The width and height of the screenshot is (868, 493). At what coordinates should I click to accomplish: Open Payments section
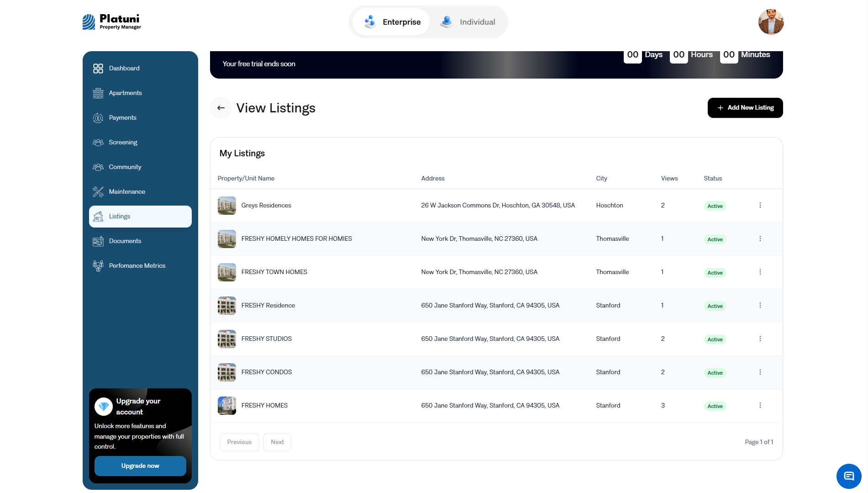[140, 118]
